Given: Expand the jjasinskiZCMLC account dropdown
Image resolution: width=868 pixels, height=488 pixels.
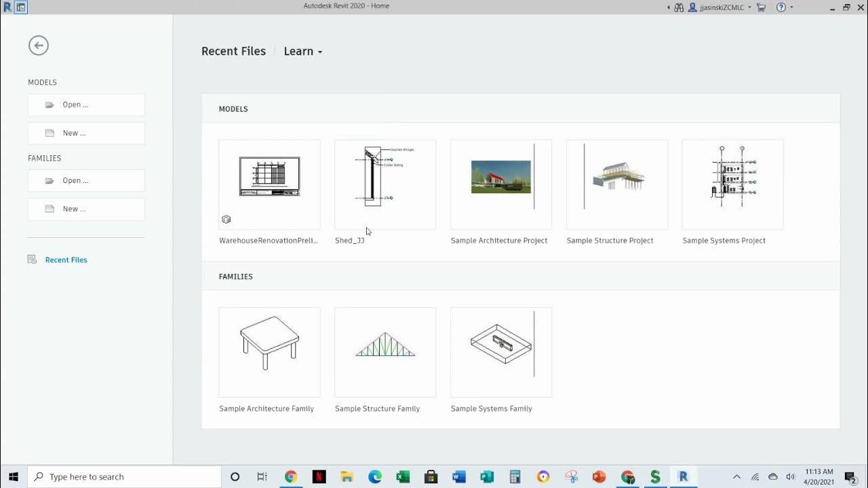Looking at the screenshot, I should click(749, 7).
